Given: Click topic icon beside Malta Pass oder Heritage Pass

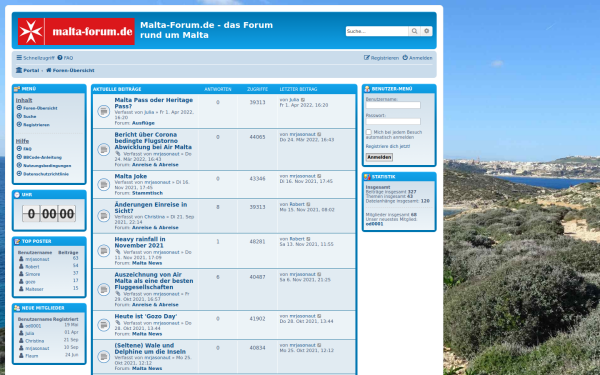Looking at the screenshot, I should point(104,111).
